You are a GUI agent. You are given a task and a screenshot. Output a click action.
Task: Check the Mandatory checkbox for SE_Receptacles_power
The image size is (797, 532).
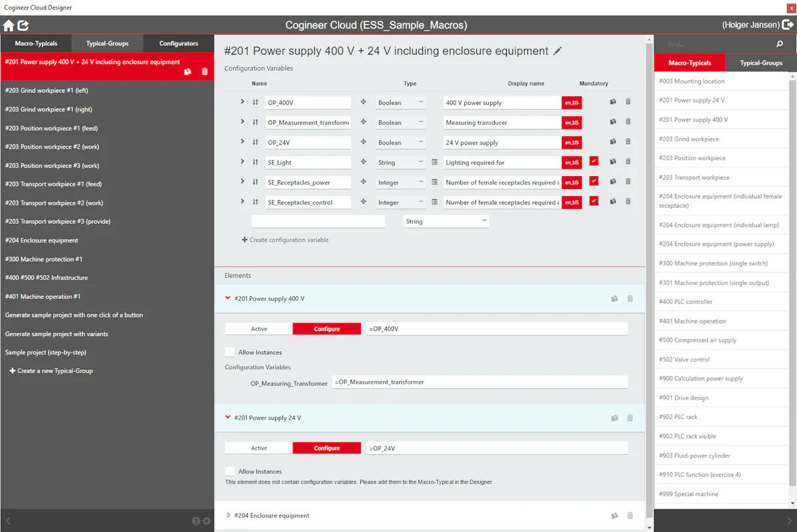point(594,181)
